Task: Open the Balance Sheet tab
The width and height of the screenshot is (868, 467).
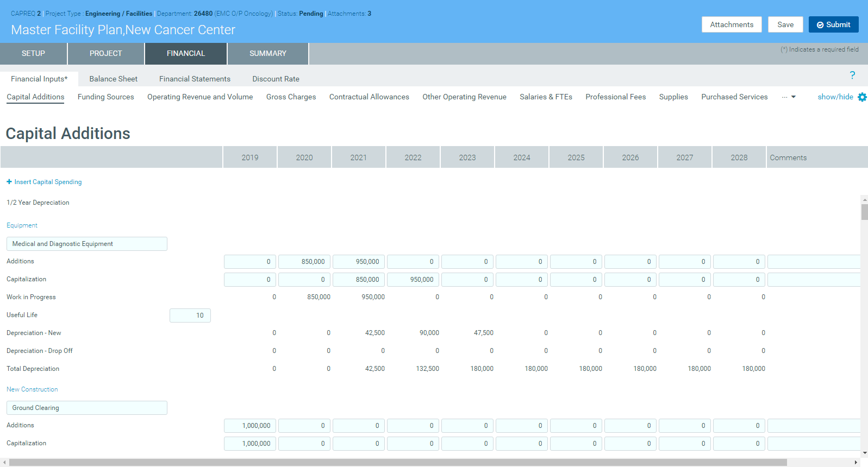Action: click(x=113, y=79)
